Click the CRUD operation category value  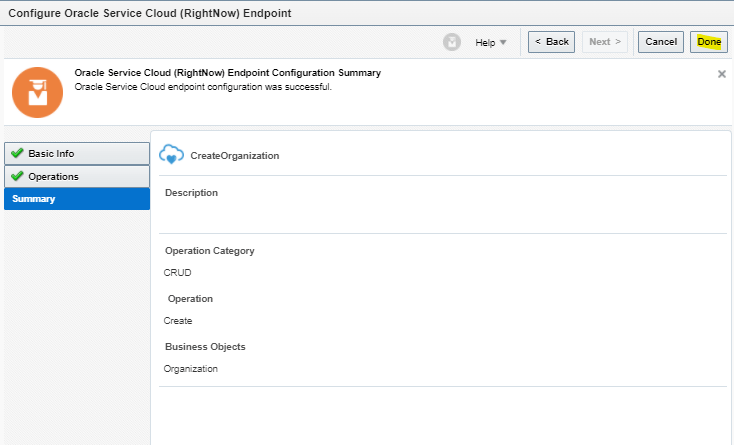(x=177, y=272)
